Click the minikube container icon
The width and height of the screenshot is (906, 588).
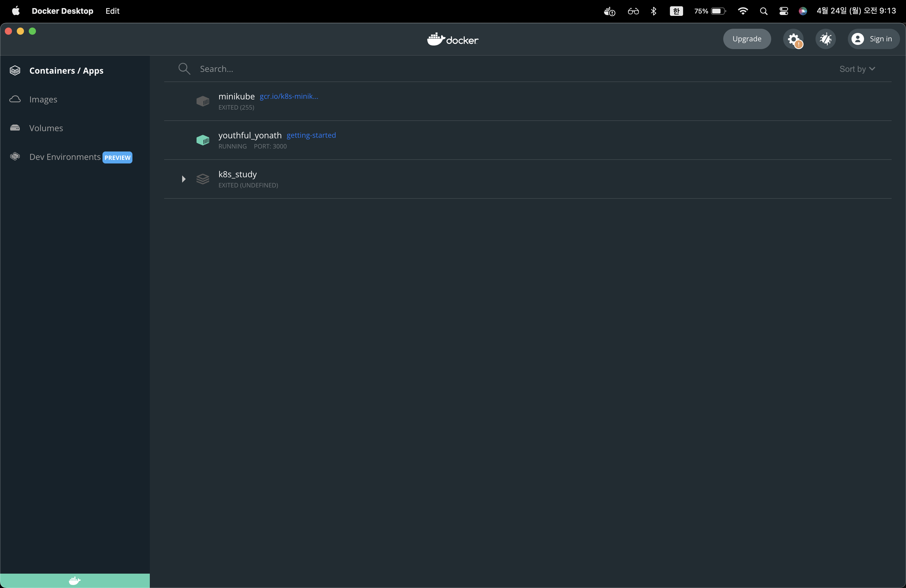point(203,101)
